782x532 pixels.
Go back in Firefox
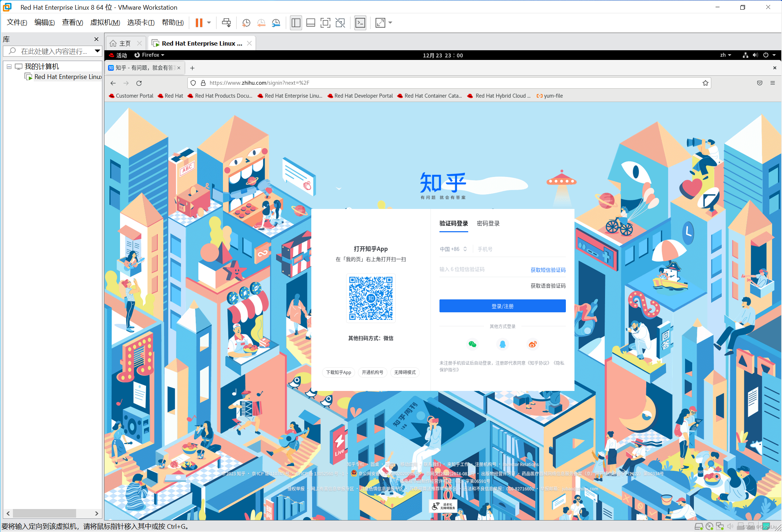[x=113, y=83]
